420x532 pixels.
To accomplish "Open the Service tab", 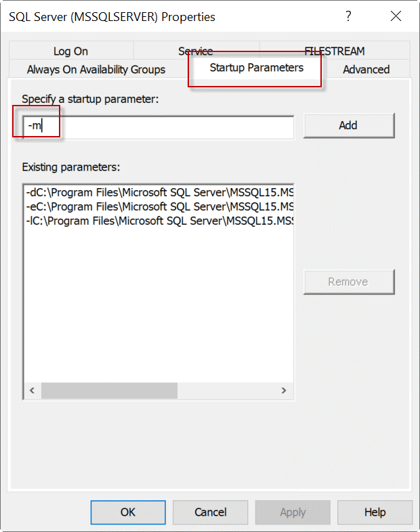I will (196, 51).
